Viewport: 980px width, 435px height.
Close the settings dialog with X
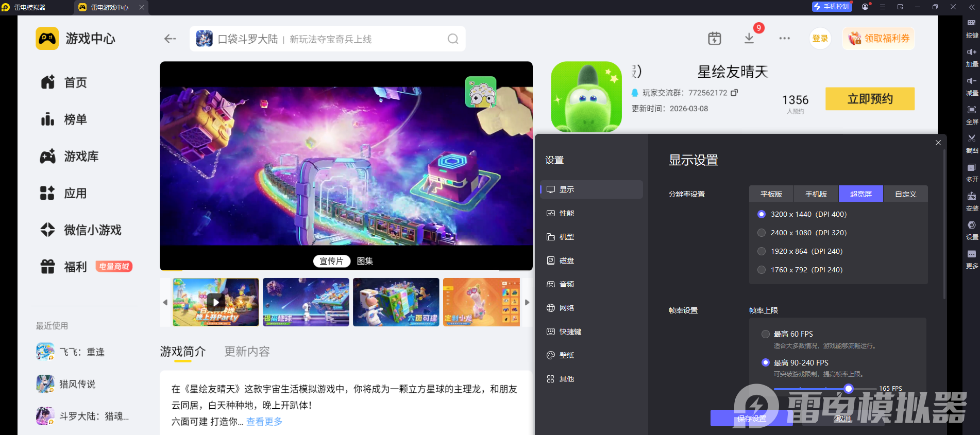coord(938,143)
